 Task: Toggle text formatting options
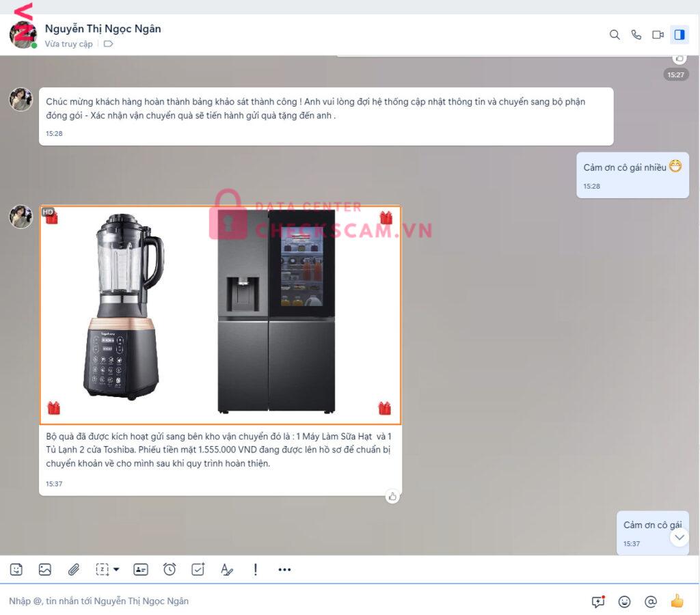pos(227,569)
